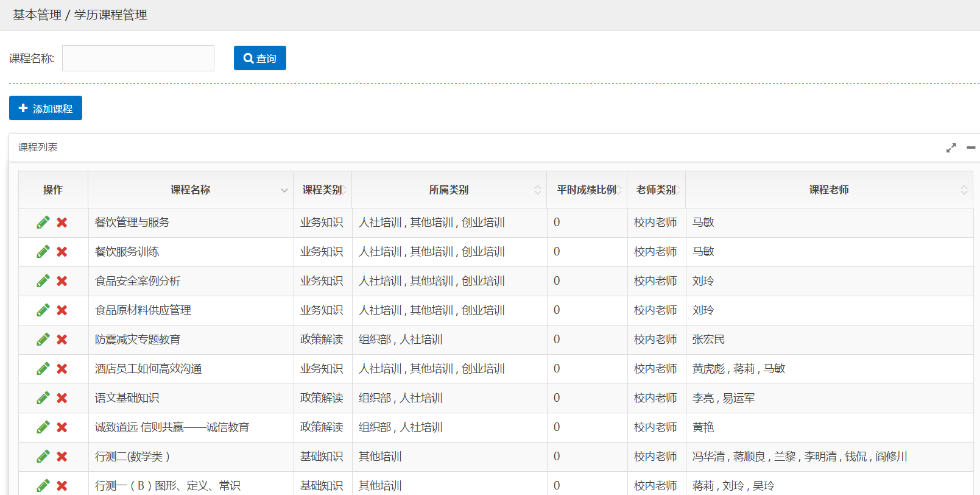Select the 诚致道远 信则共赢——诚信教育 cell

(191, 427)
